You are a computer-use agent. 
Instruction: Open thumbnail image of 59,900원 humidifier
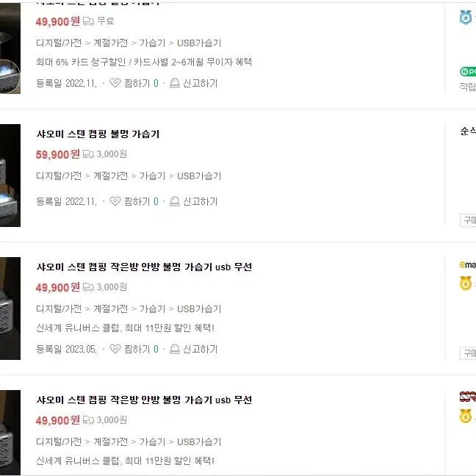pyautogui.click(x=10, y=176)
